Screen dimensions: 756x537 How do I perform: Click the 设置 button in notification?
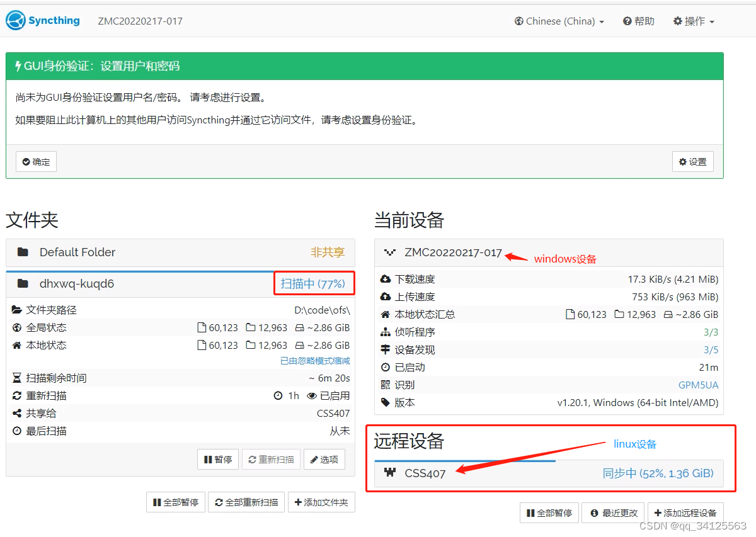693,162
